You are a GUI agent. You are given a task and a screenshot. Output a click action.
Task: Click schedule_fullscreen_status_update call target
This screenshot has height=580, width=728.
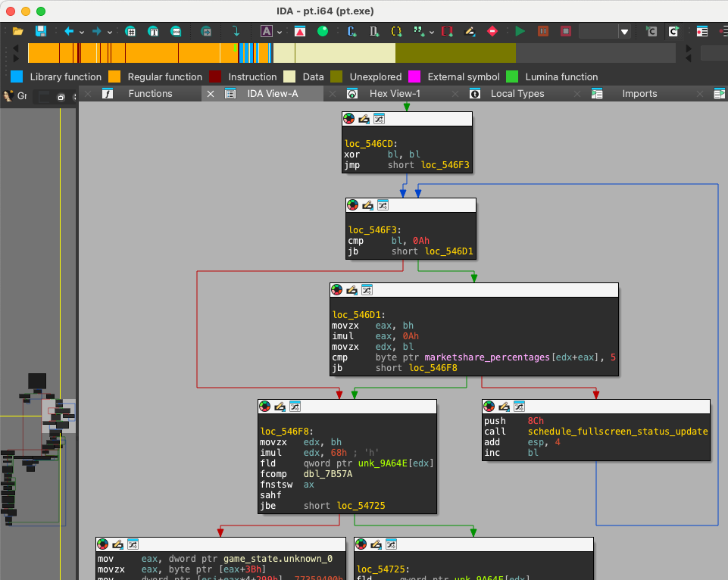click(x=617, y=431)
